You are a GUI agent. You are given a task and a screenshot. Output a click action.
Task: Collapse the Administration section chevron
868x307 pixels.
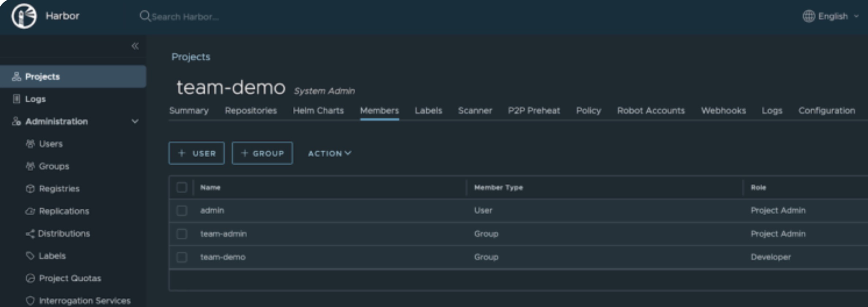pyautogui.click(x=135, y=121)
